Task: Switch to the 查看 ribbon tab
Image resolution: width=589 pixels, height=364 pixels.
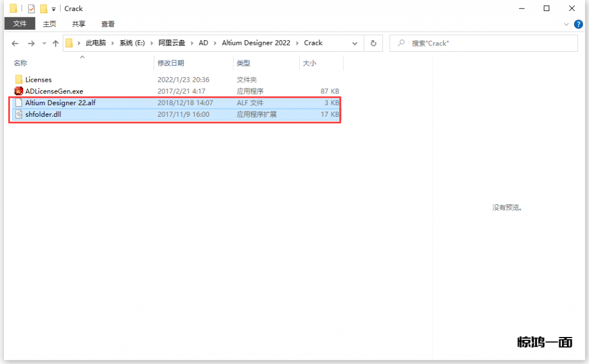Action: coord(108,24)
